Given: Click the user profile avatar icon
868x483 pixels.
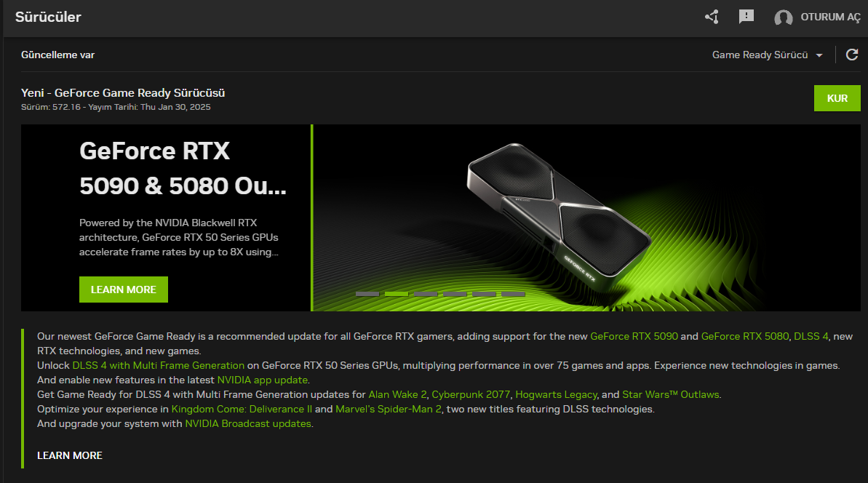Looking at the screenshot, I should [783, 17].
